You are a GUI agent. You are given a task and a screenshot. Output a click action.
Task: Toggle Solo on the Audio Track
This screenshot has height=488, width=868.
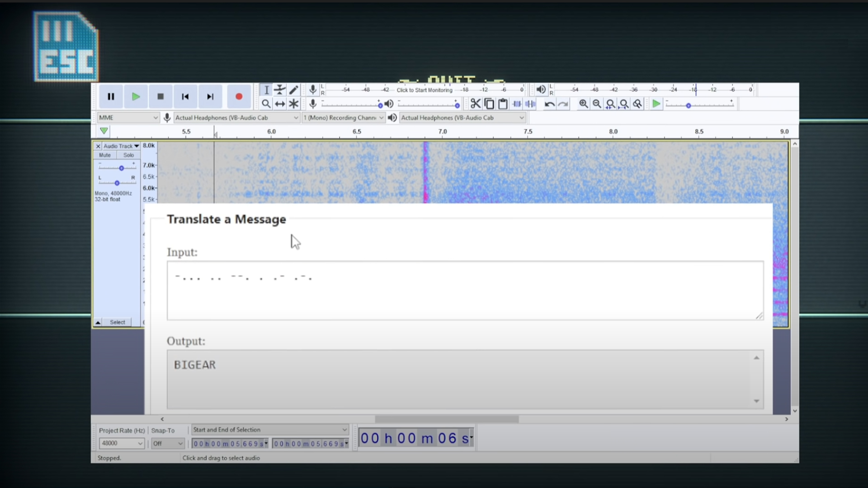tap(128, 155)
